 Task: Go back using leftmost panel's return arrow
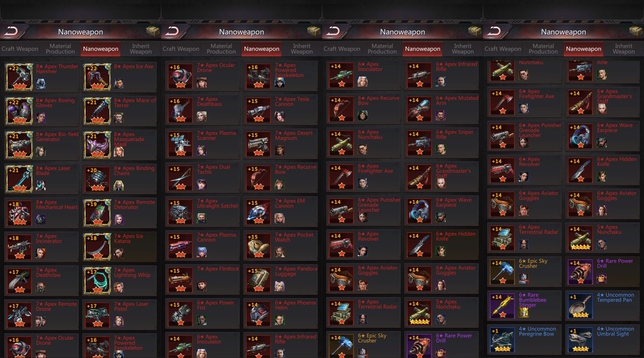click(x=12, y=31)
